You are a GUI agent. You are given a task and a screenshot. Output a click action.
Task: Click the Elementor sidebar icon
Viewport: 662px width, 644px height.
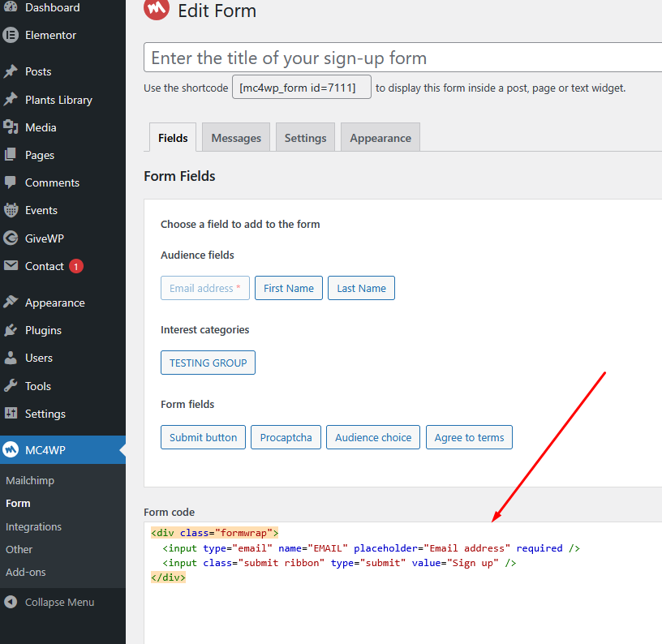click(x=11, y=35)
